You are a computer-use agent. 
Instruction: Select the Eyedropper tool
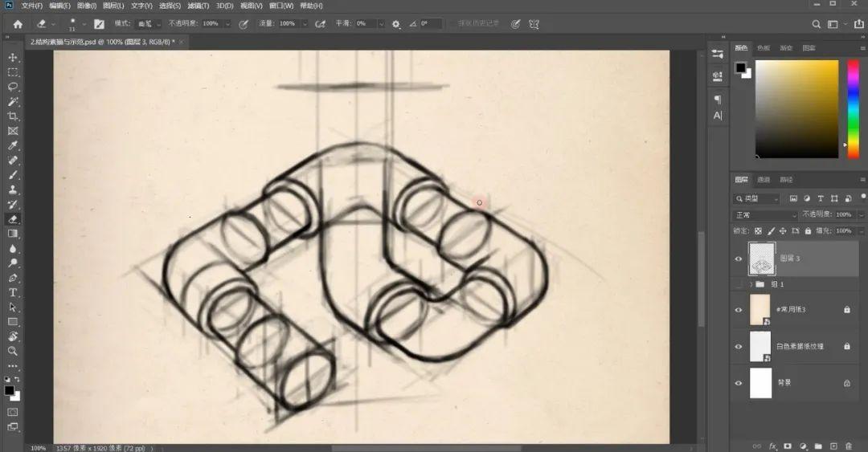(13, 145)
